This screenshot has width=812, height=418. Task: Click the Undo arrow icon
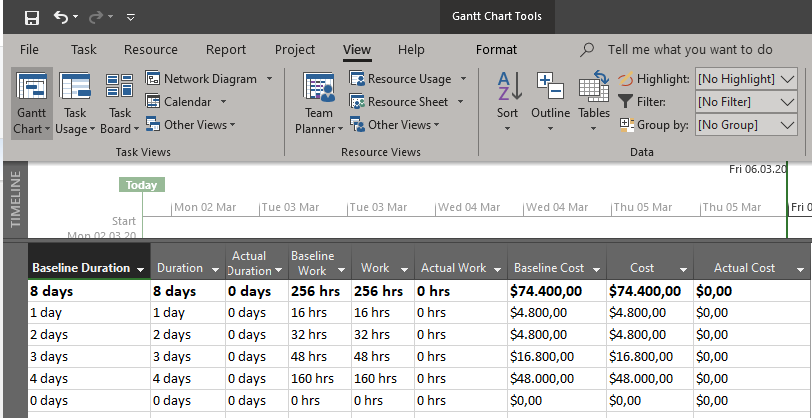tap(62, 17)
